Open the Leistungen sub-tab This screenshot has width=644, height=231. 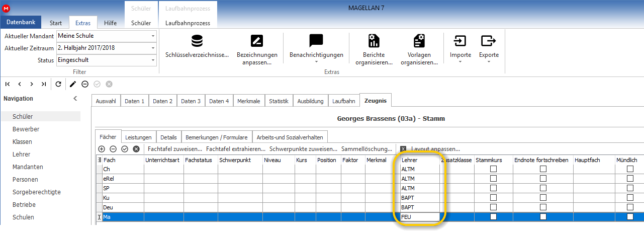139,137
